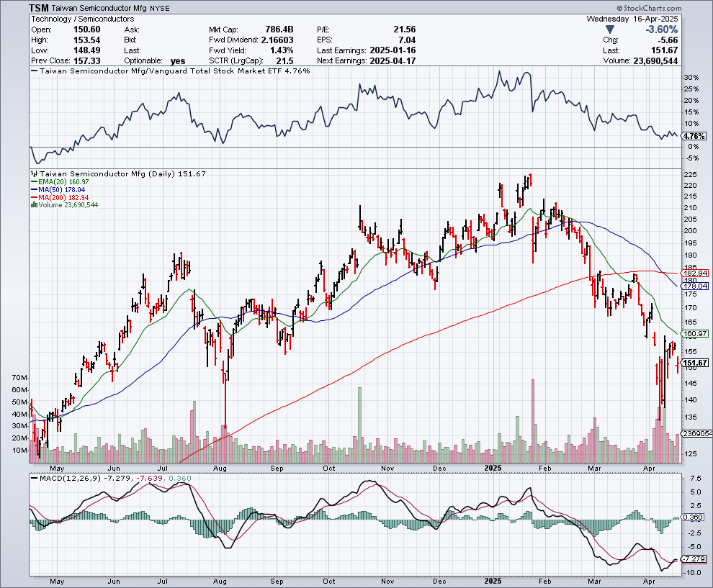Click the 151.67 last price axis tag
713x588 pixels.
click(x=696, y=363)
